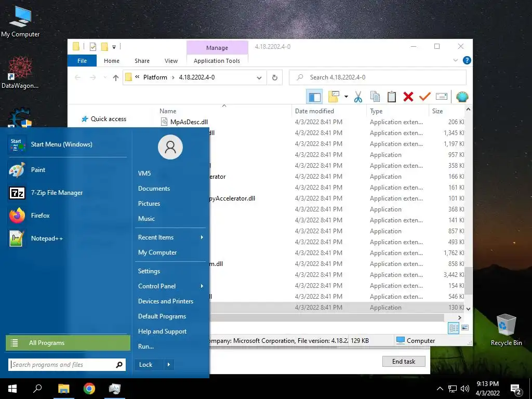The height and width of the screenshot is (399, 532).
Task: Open the Lock options arrow
Action: tap(169, 365)
